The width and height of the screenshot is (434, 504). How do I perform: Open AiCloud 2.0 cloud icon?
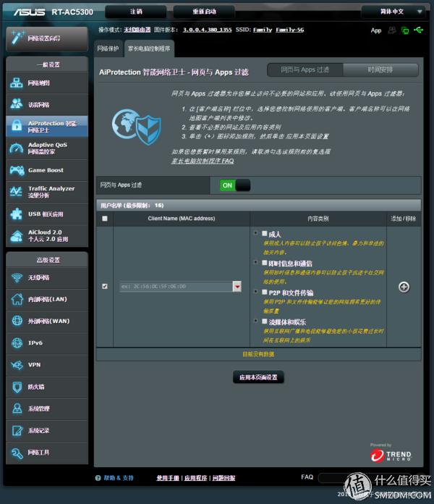click(17, 235)
